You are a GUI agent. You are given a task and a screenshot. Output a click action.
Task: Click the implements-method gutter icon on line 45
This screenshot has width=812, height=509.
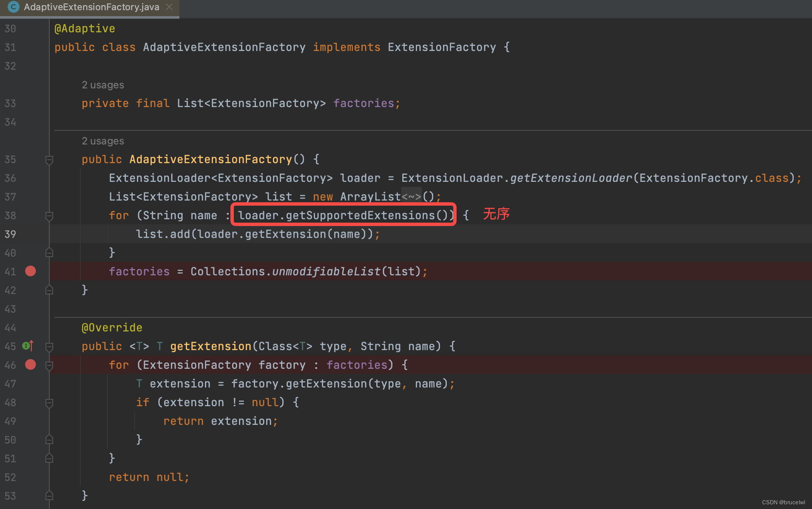[28, 346]
